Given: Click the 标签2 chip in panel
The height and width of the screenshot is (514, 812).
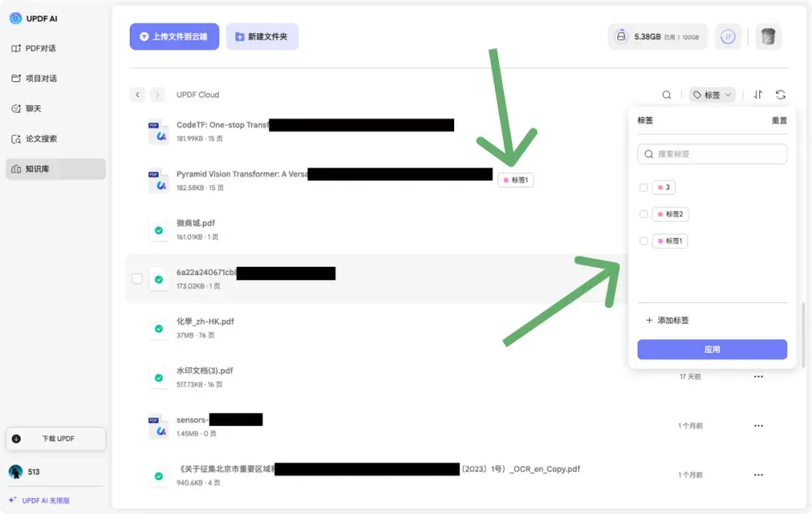Looking at the screenshot, I should (670, 214).
